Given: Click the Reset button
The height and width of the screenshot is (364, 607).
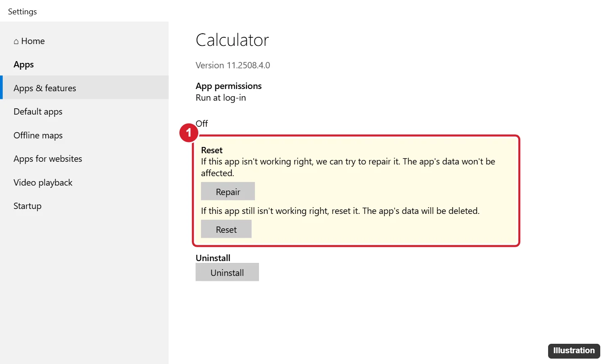Looking at the screenshot, I should click(x=226, y=229).
